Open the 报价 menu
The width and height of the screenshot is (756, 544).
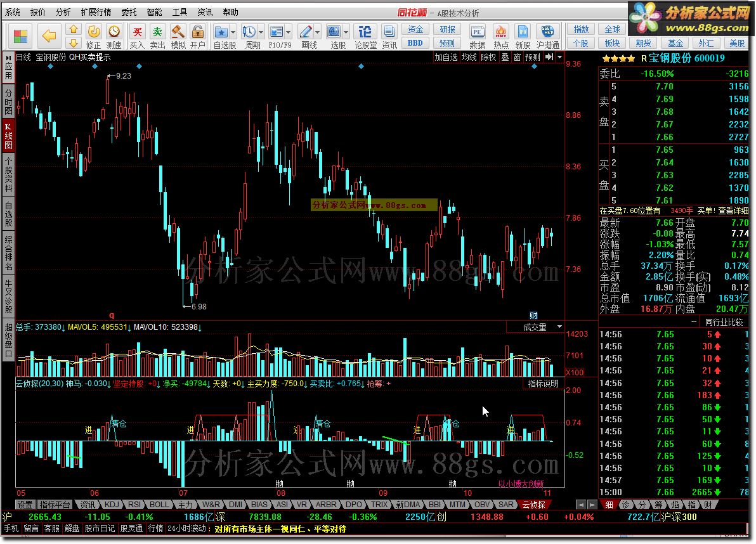(37, 12)
